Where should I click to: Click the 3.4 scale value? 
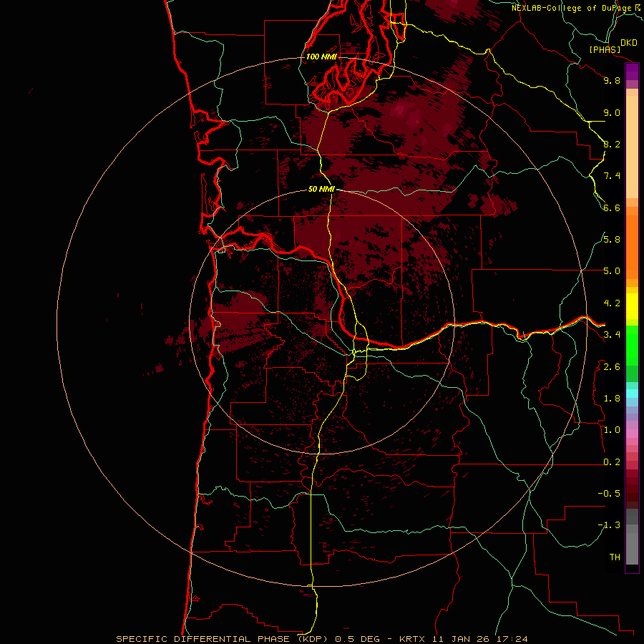(612, 335)
